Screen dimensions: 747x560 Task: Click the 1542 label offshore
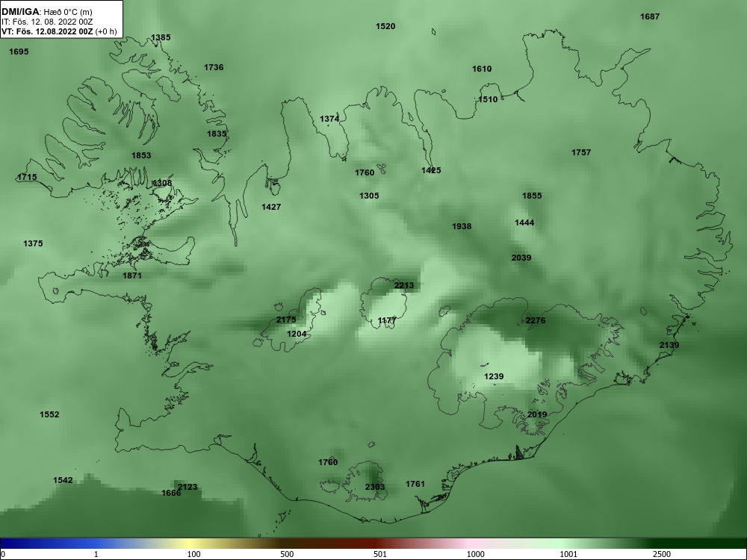coord(63,480)
